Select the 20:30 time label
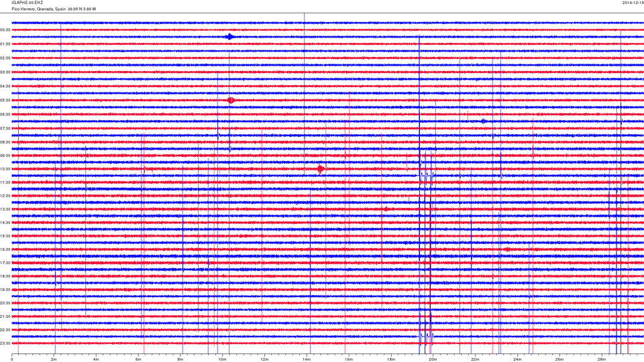The height and width of the screenshot is (362, 644). point(5,303)
